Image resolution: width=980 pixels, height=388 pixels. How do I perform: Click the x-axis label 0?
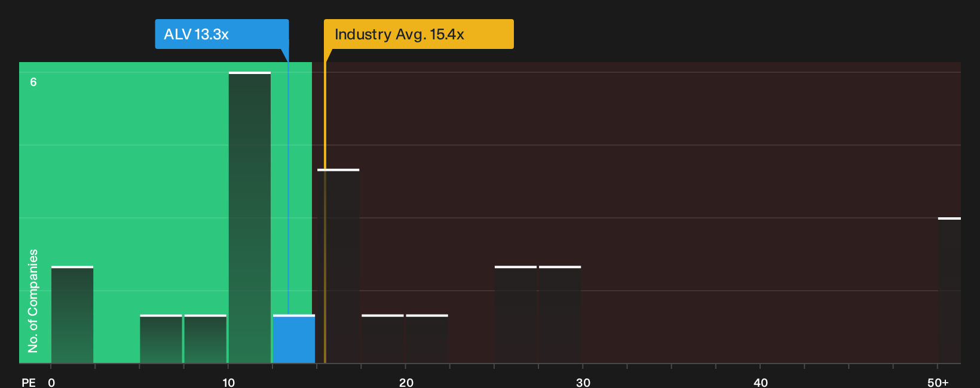click(x=51, y=382)
